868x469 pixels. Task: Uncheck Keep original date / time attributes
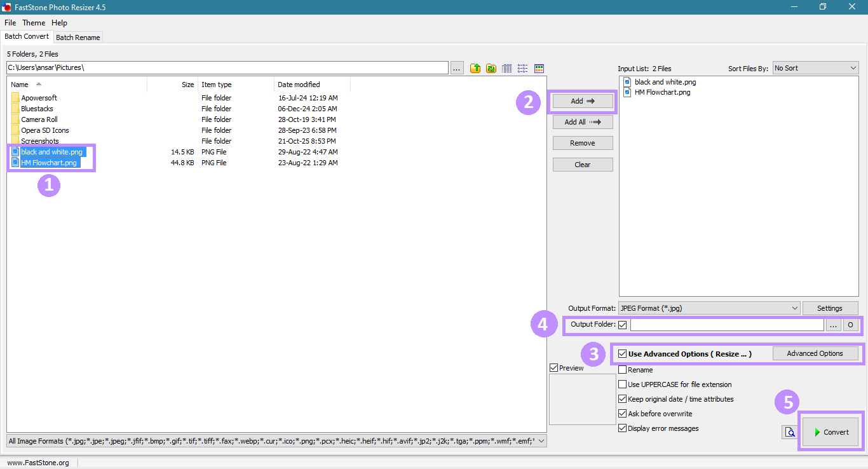[622, 399]
